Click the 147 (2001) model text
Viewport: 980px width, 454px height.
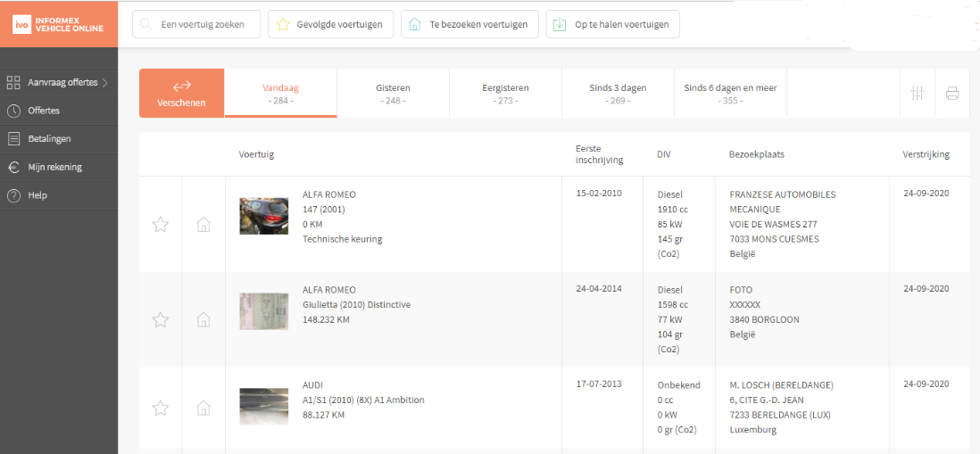(x=324, y=210)
